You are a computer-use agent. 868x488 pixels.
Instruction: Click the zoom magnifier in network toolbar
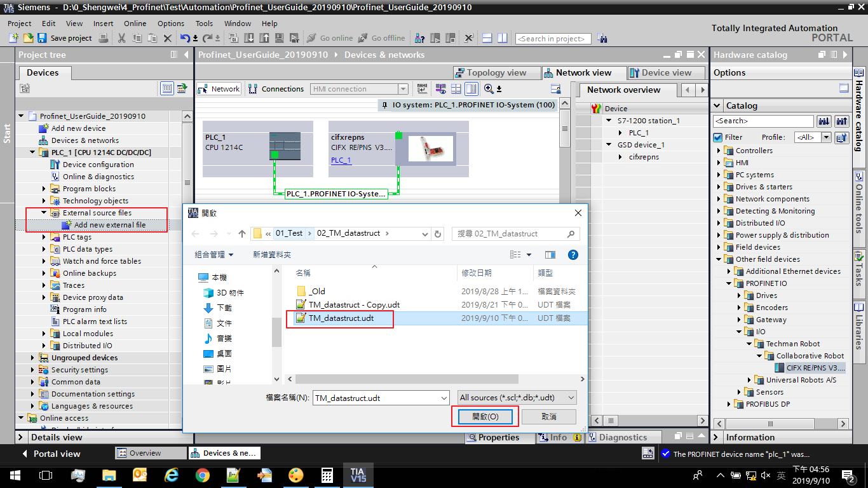[489, 89]
